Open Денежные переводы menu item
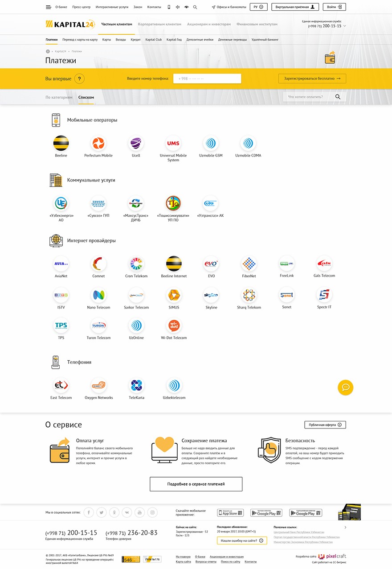The height and width of the screenshot is (569, 392). pyautogui.click(x=233, y=40)
